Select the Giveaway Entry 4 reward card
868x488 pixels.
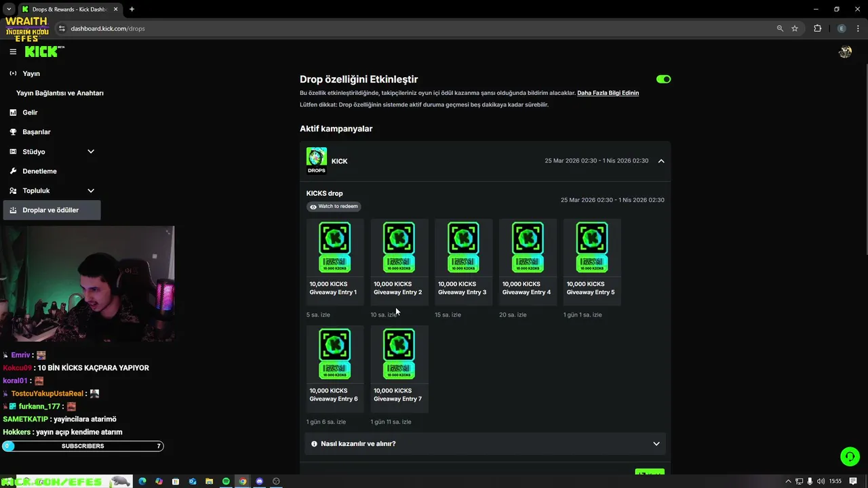coord(528,262)
